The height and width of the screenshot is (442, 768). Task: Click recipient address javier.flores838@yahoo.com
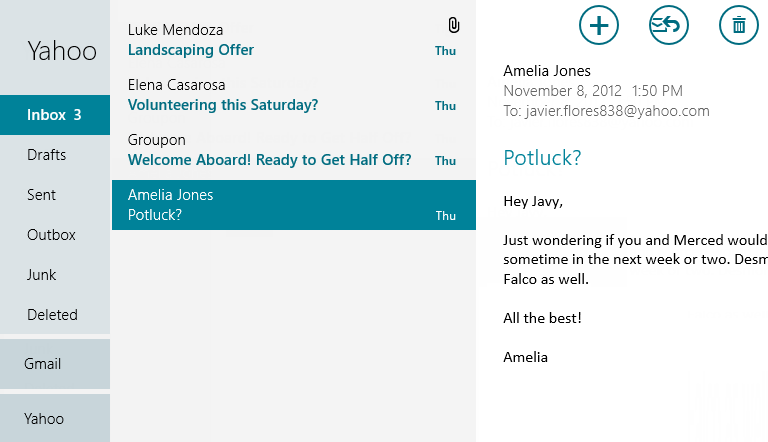point(617,111)
